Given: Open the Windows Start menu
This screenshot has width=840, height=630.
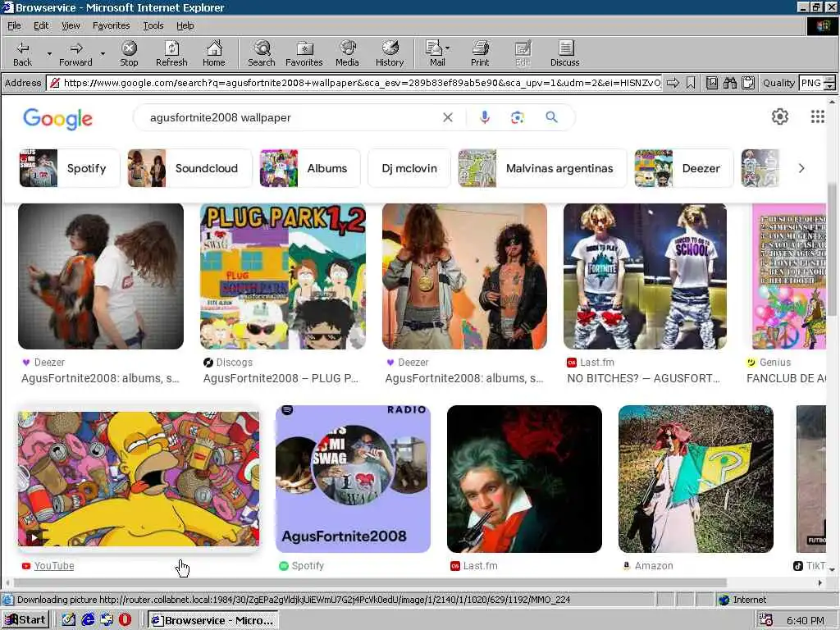Looking at the screenshot, I should (25, 620).
